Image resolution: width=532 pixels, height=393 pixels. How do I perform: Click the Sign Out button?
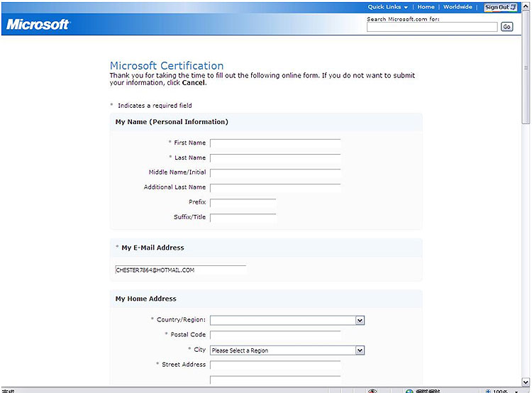coord(501,7)
